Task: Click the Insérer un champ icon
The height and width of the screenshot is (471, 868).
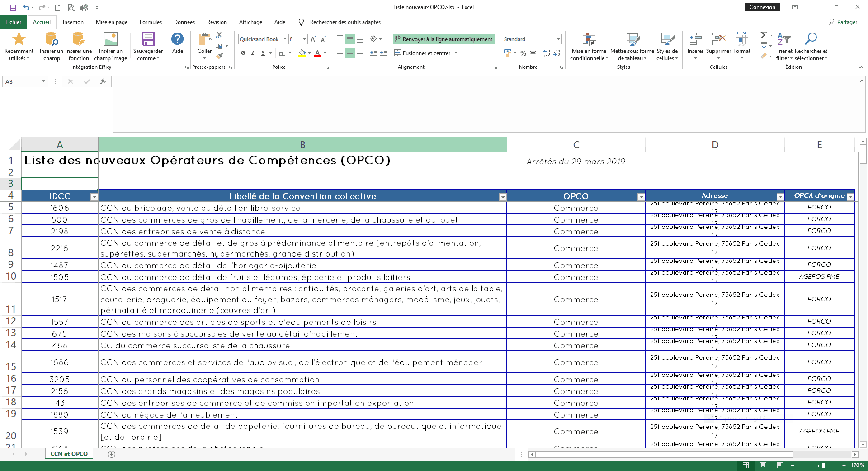Action: [52, 47]
